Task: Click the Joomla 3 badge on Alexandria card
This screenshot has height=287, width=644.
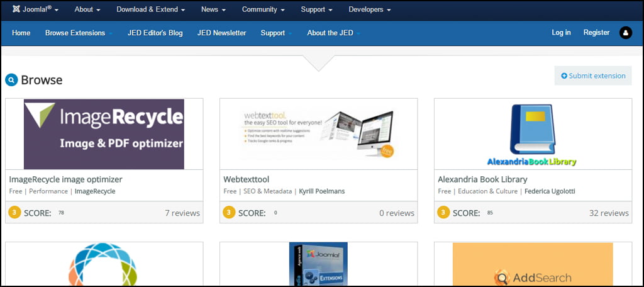Action: (x=443, y=212)
